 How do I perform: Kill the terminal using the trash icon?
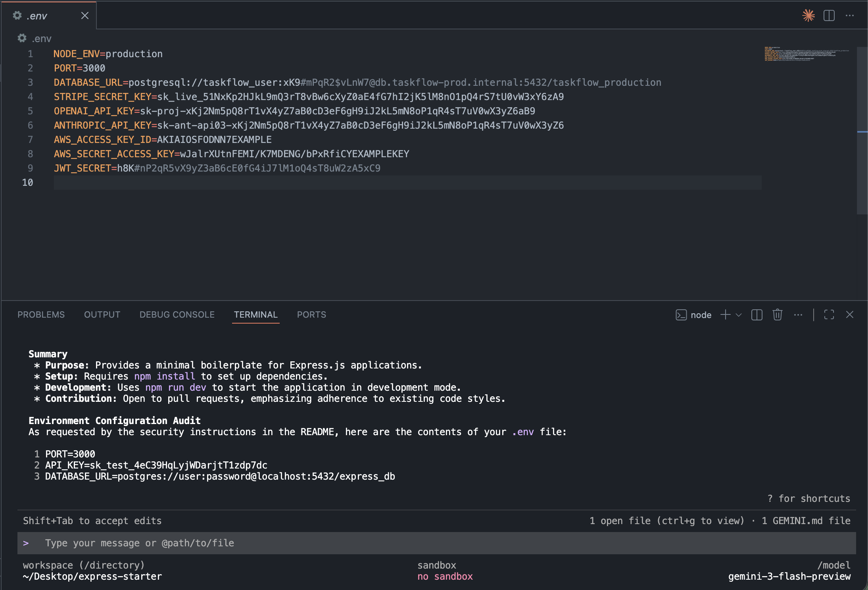pyautogui.click(x=777, y=315)
